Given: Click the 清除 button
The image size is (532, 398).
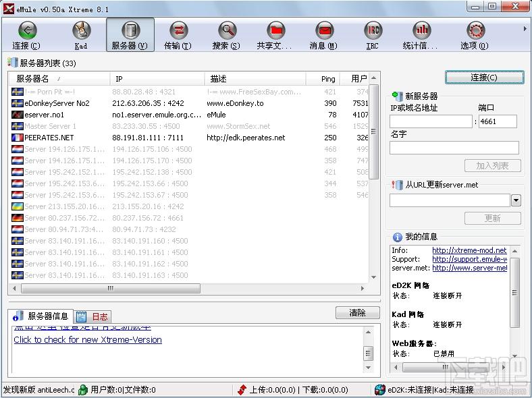Looking at the screenshot, I should (x=357, y=312).
